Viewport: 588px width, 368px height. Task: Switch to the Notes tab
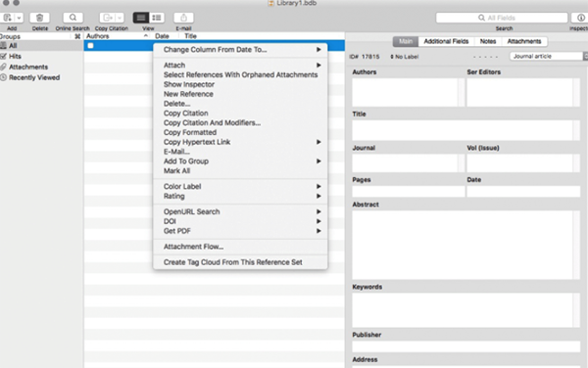pyautogui.click(x=488, y=41)
